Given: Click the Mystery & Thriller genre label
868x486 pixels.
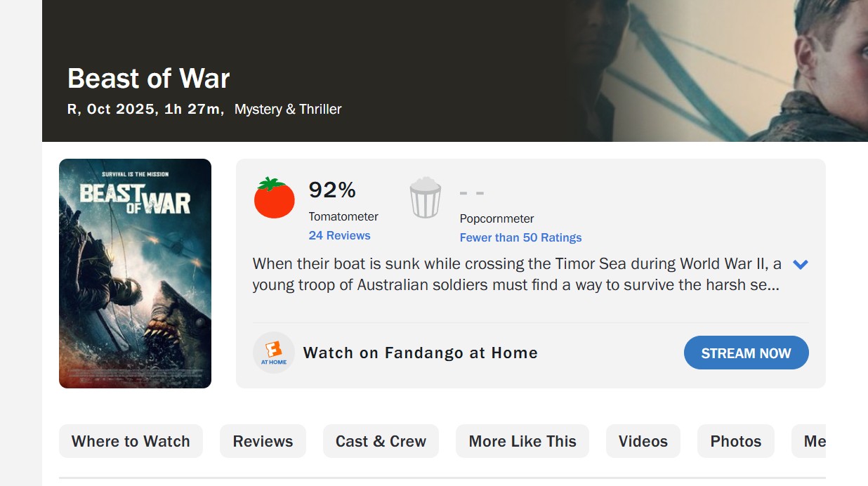Looking at the screenshot, I should point(288,110).
